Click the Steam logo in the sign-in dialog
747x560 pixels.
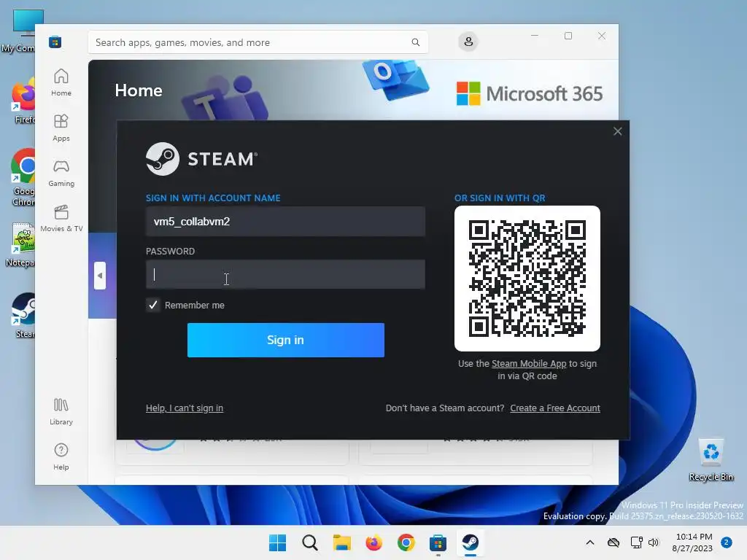point(202,159)
